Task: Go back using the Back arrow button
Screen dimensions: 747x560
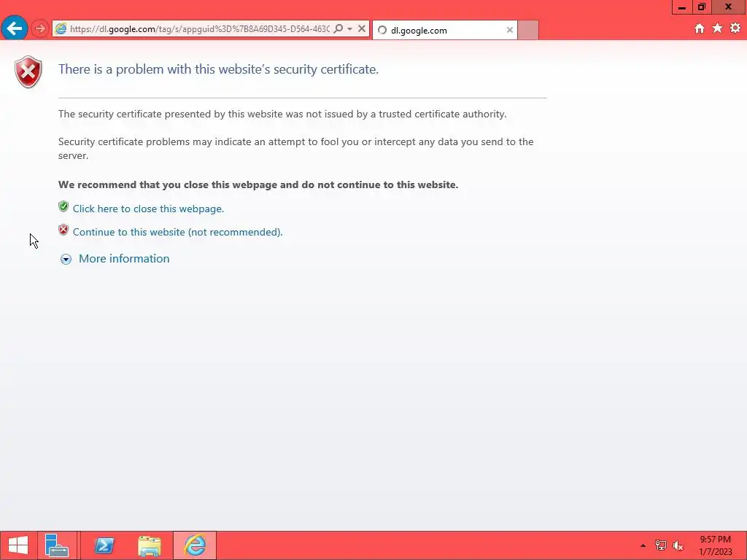Action: pyautogui.click(x=15, y=28)
